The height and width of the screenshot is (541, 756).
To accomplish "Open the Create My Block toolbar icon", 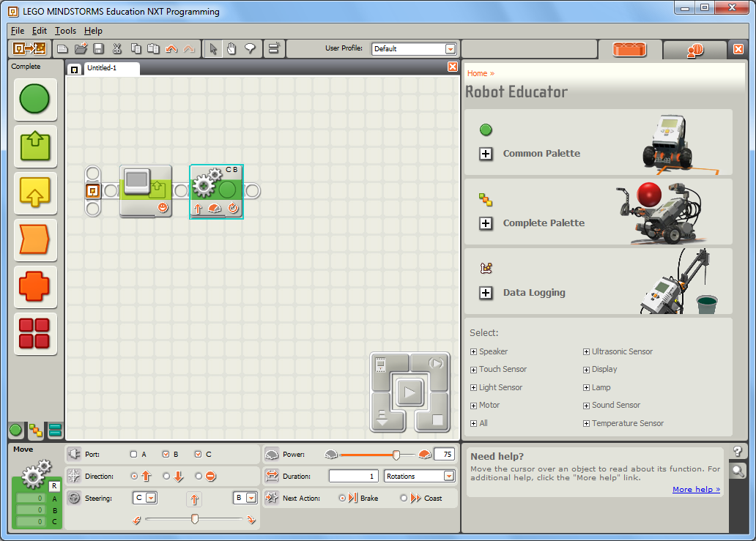I will [x=274, y=48].
